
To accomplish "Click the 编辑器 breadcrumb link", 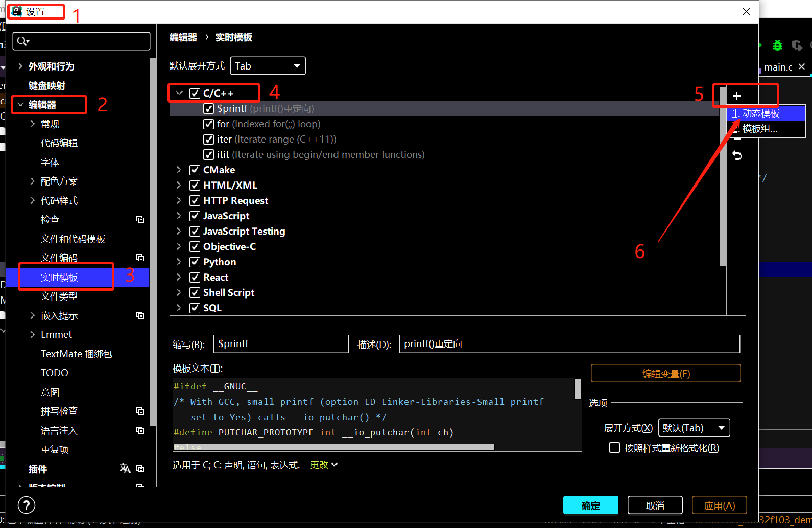I will pos(183,37).
